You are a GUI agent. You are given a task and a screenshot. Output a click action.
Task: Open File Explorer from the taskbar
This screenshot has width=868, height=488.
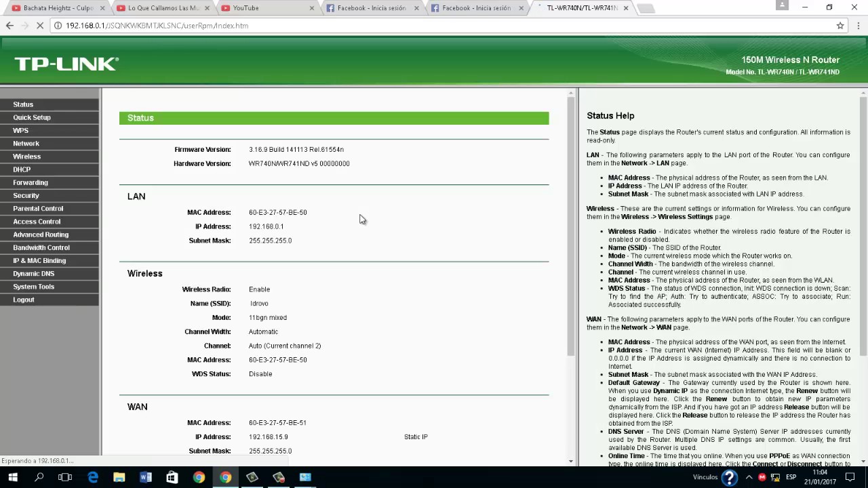[x=119, y=477]
